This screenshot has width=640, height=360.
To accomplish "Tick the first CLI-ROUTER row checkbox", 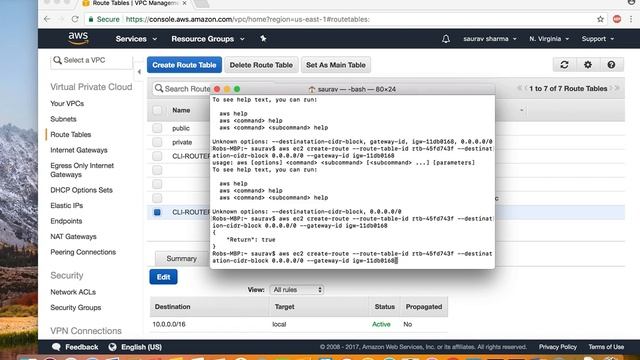I will pos(157,156).
